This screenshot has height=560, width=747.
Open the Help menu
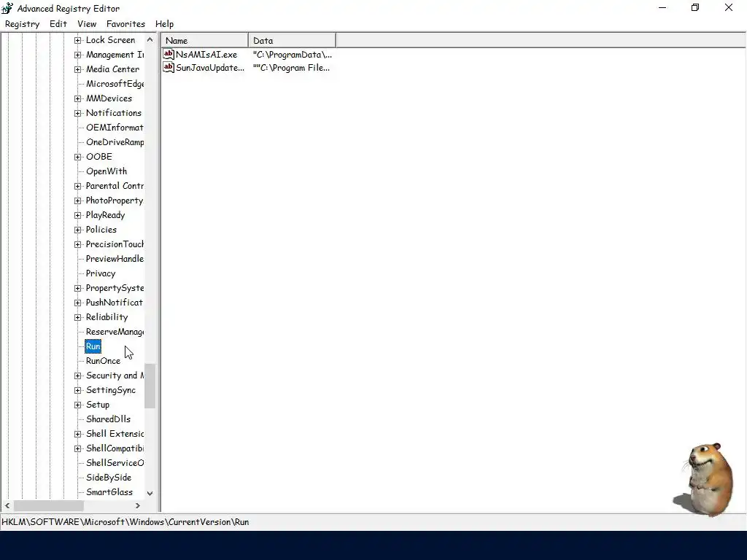(x=164, y=24)
